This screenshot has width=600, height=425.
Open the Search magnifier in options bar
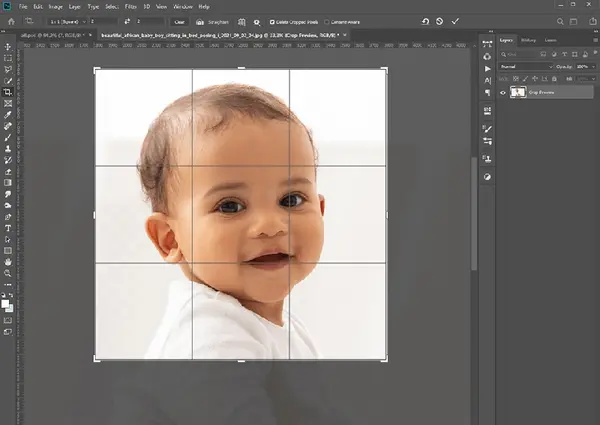coord(560,21)
